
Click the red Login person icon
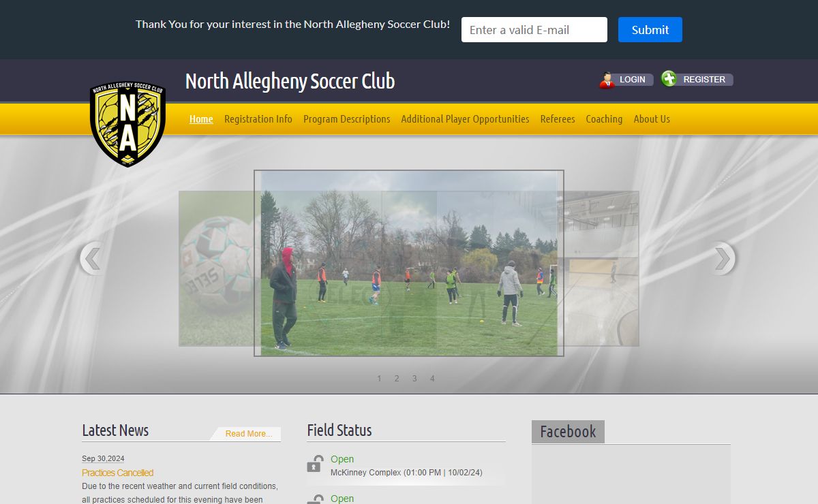[x=607, y=80]
